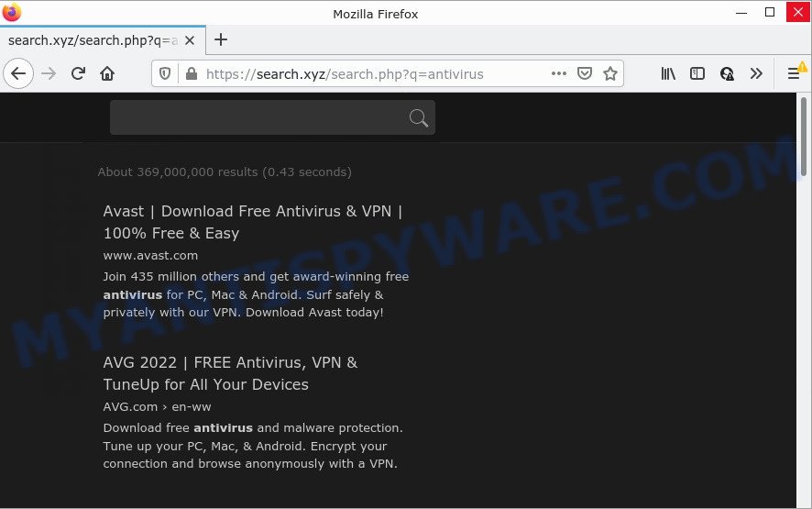Screen dimensions: 812x509
Task: Close the search.xyz tab
Action: tap(190, 40)
